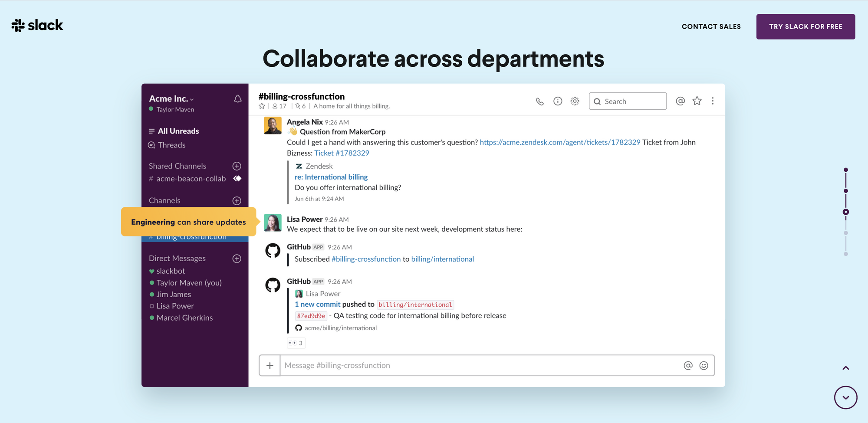This screenshot has height=423, width=868.
Task: Open slackbot direct message
Action: click(167, 271)
